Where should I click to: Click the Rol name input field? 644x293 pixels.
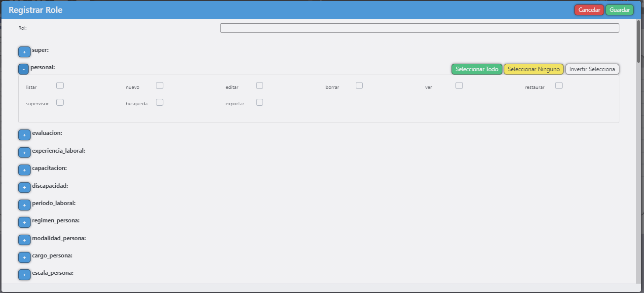(x=419, y=28)
